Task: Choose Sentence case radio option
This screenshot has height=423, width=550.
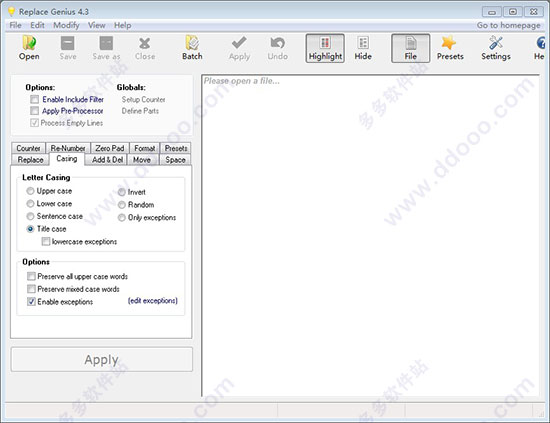Action: pyautogui.click(x=30, y=216)
